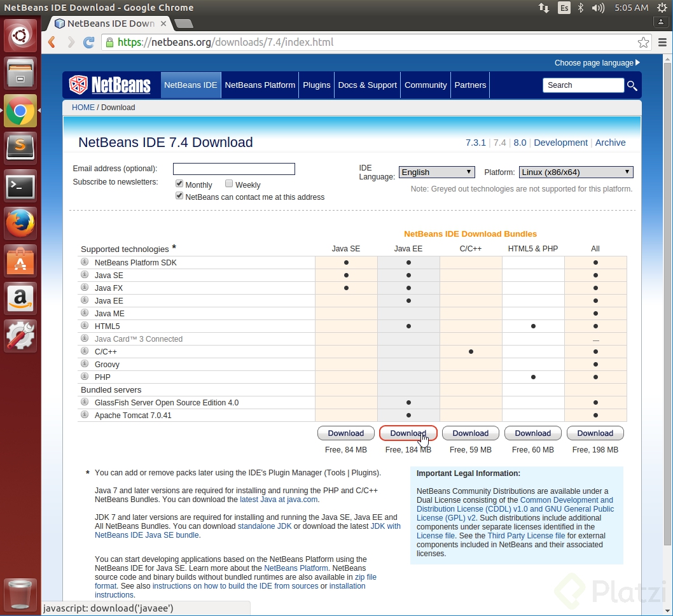This screenshot has height=616, width=673.
Task: Click the Chrome forward arrow
Action: (71, 42)
